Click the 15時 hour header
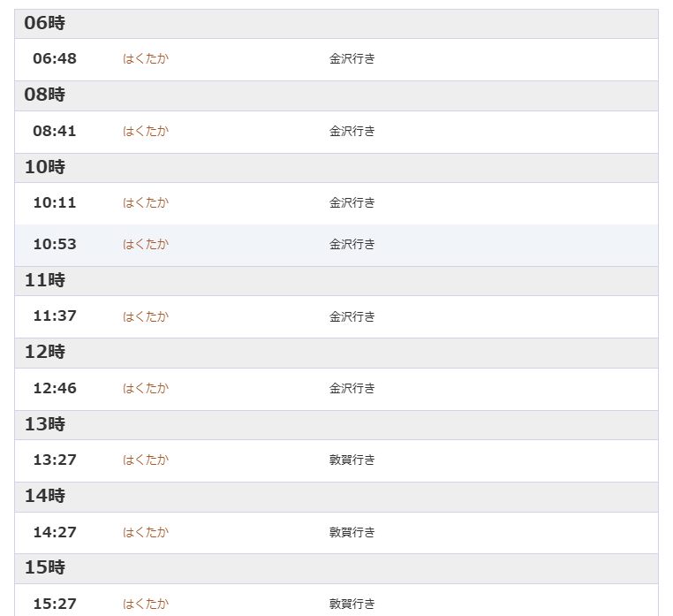Image resolution: width=673 pixels, height=616 pixels. pyautogui.click(x=45, y=568)
